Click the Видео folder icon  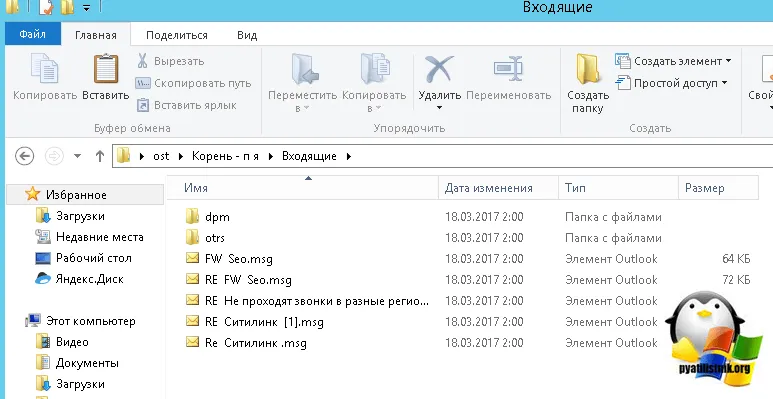[43, 342]
